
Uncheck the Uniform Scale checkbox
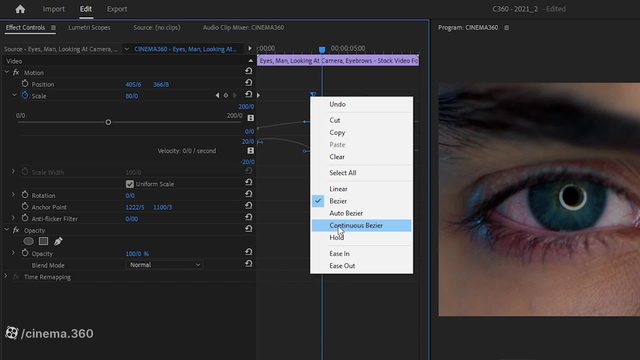[x=130, y=184]
